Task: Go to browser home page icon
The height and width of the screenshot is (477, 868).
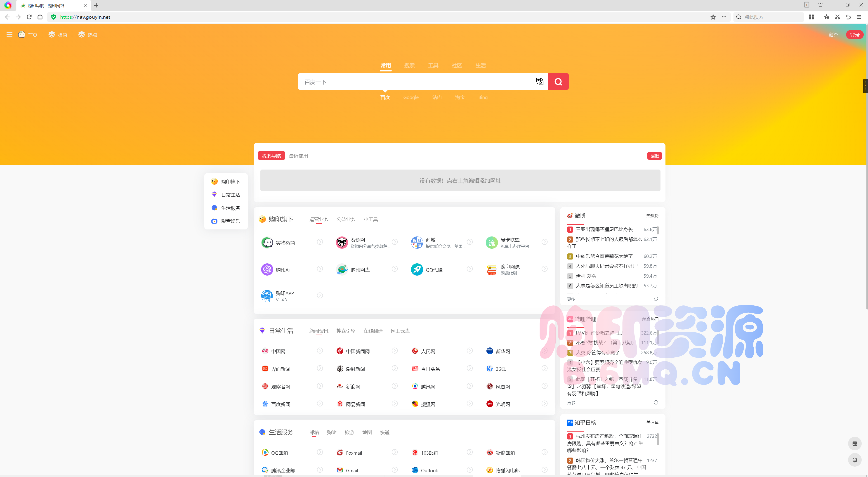Action: tap(40, 17)
